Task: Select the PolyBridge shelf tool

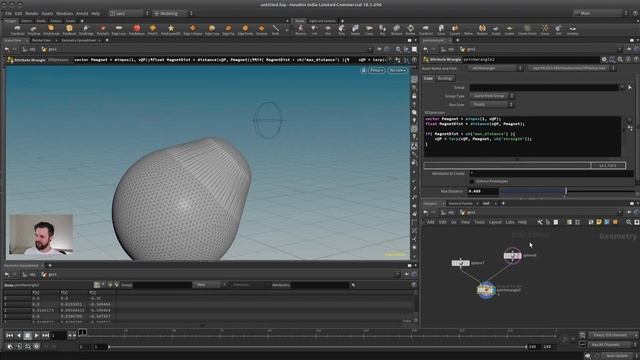Action: 86,29
